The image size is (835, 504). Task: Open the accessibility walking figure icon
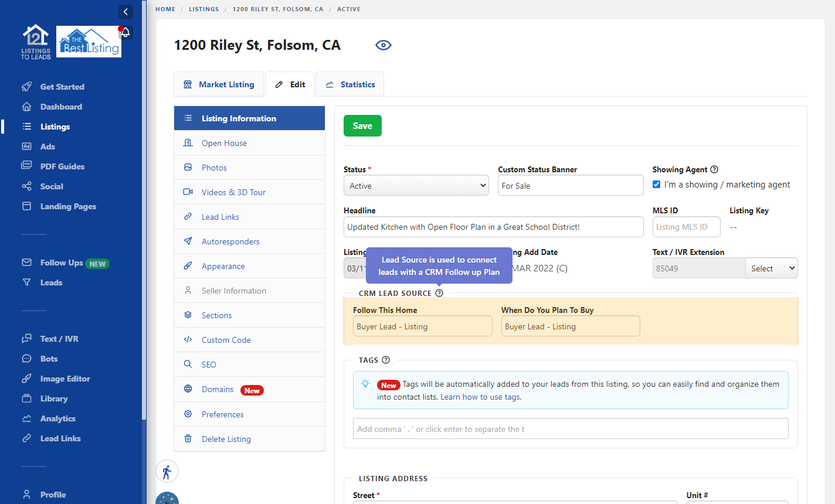[x=167, y=472]
